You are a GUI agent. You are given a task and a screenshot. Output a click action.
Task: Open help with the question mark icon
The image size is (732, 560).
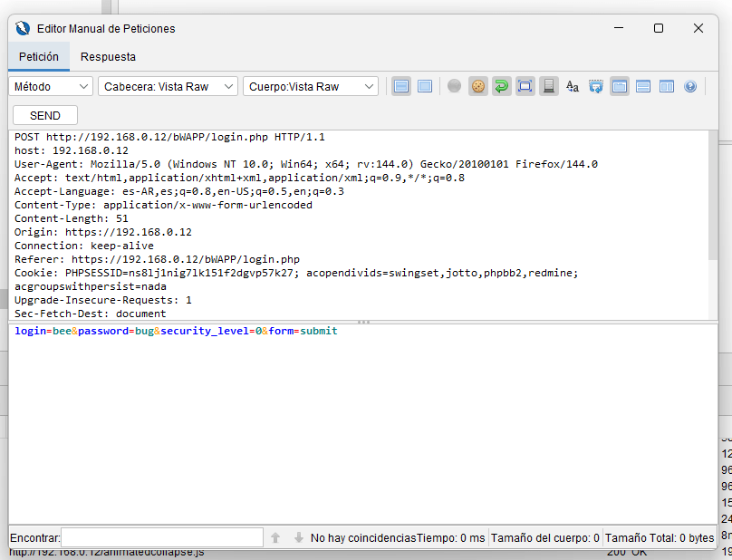pos(690,87)
